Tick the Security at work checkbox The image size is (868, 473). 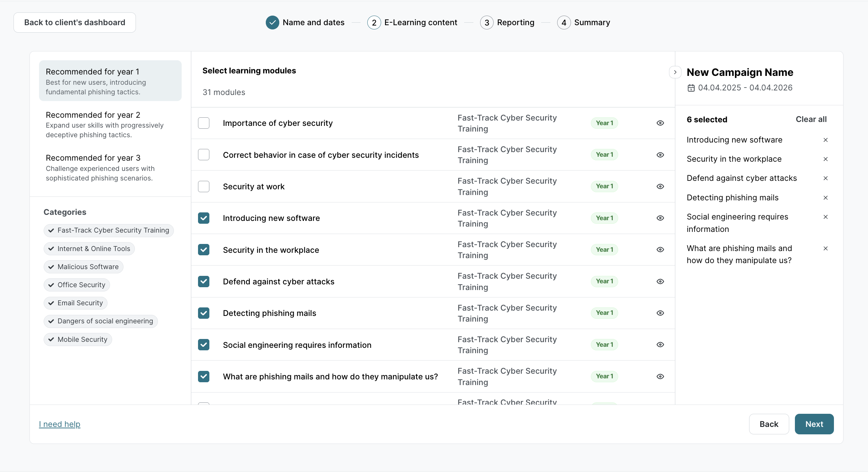204,187
